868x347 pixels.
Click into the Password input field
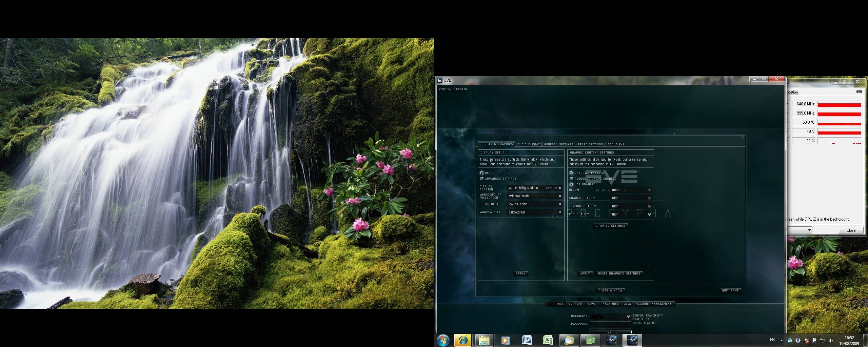coord(611,325)
